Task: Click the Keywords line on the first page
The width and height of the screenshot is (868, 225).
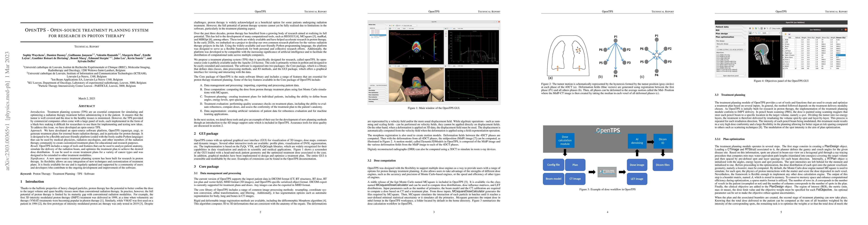Action: point(57,174)
